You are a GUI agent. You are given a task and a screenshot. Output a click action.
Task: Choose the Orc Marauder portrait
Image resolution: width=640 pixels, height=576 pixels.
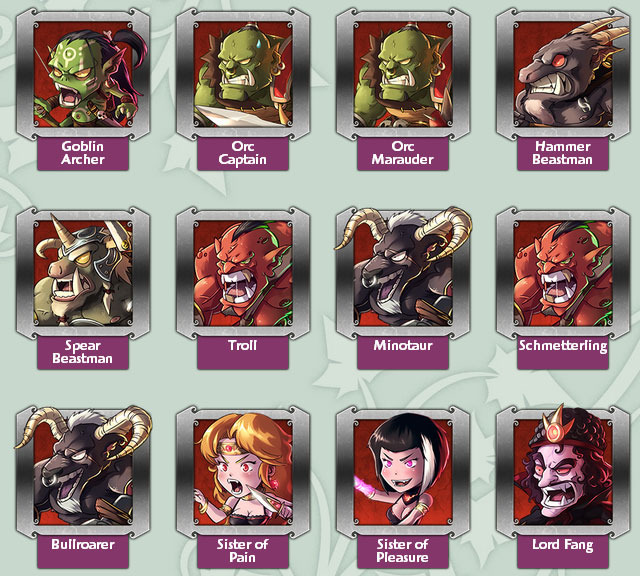click(x=403, y=74)
